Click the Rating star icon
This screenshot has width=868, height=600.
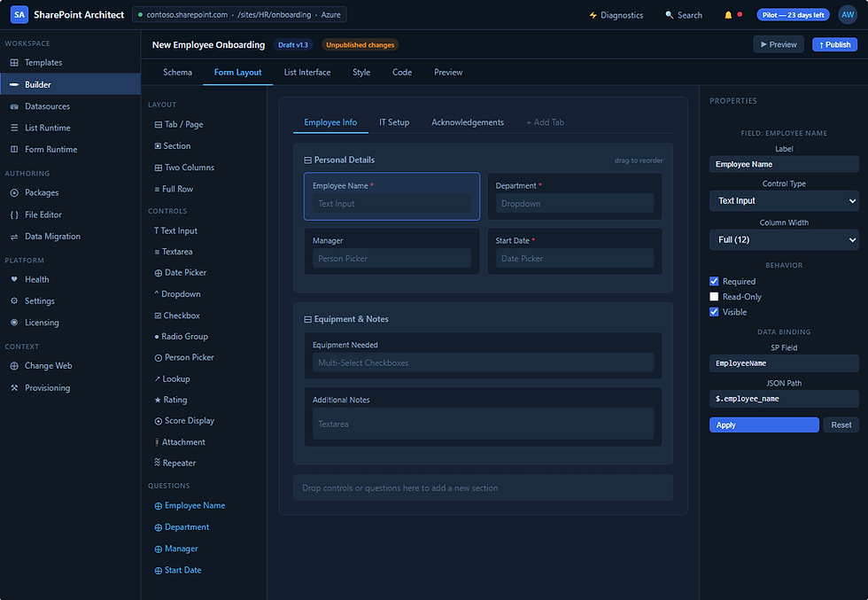(x=158, y=400)
